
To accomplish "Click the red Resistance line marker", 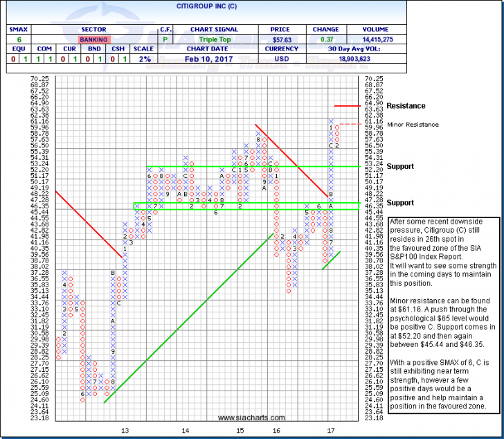I will point(348,106).
